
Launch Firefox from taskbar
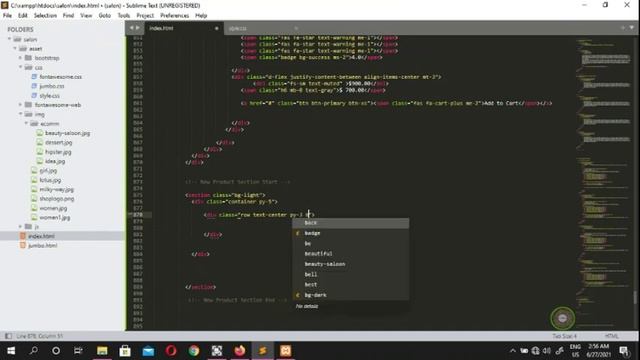pyautogui.click(x=240, y=351)
